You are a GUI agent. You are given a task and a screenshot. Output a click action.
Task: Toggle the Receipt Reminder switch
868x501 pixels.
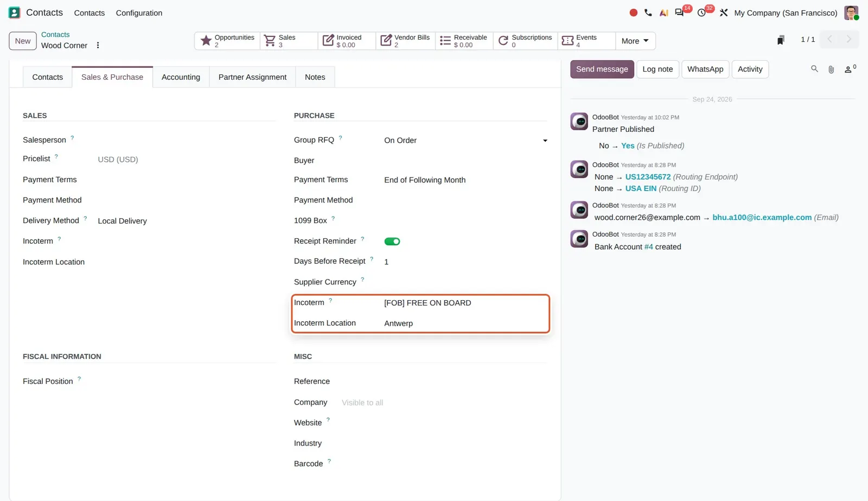[392, 242]
